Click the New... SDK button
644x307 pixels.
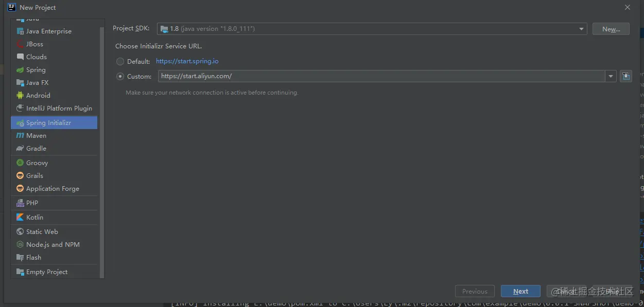point(611,29)
